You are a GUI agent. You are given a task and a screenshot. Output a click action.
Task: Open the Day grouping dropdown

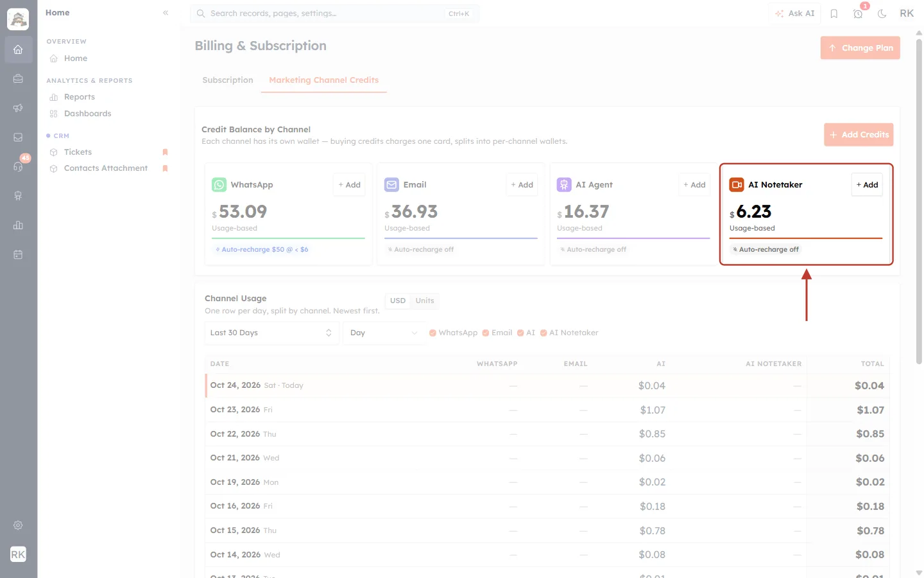(x=384, y=333)
